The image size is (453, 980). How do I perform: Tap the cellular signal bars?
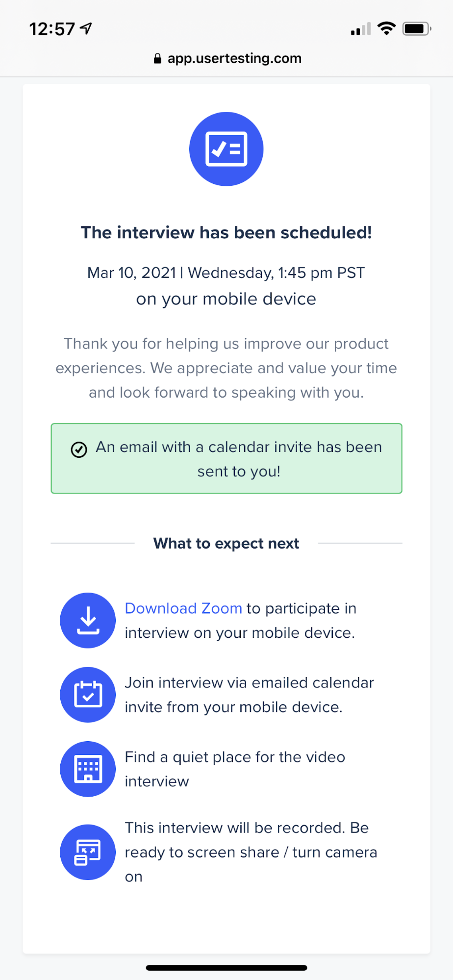[361, 29]
